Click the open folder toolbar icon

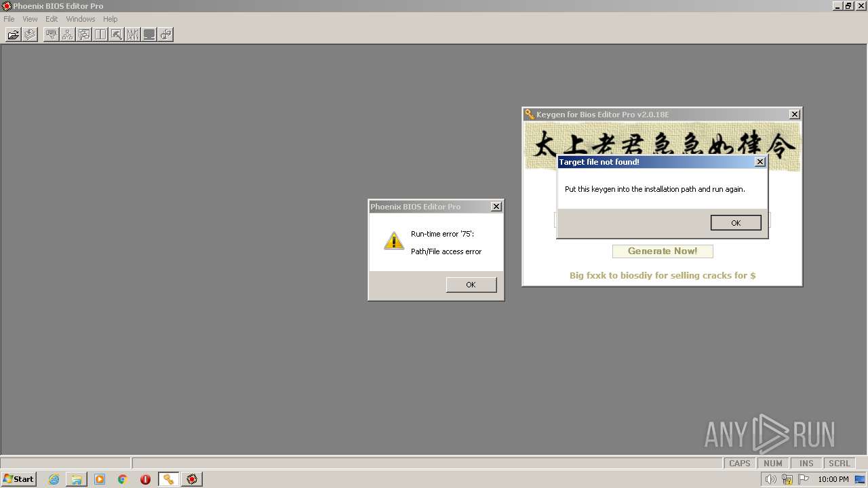pyautogui.click(x=14, y=35)
